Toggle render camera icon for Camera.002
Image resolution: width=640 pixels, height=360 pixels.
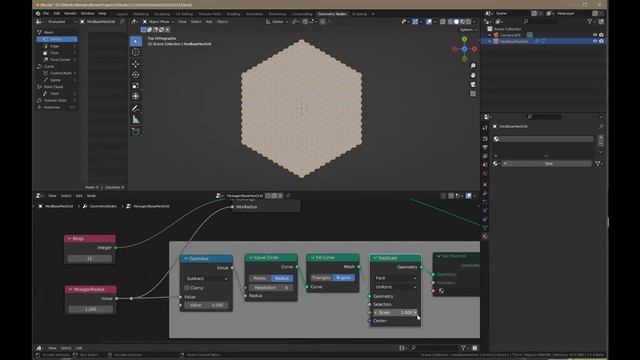coord(601,35)
